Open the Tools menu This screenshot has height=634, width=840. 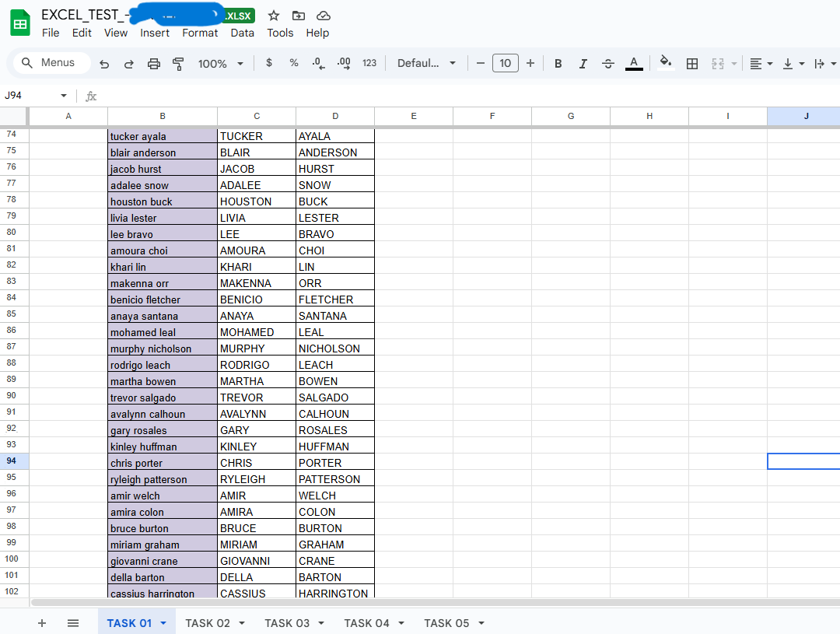[x=280, y=33]
